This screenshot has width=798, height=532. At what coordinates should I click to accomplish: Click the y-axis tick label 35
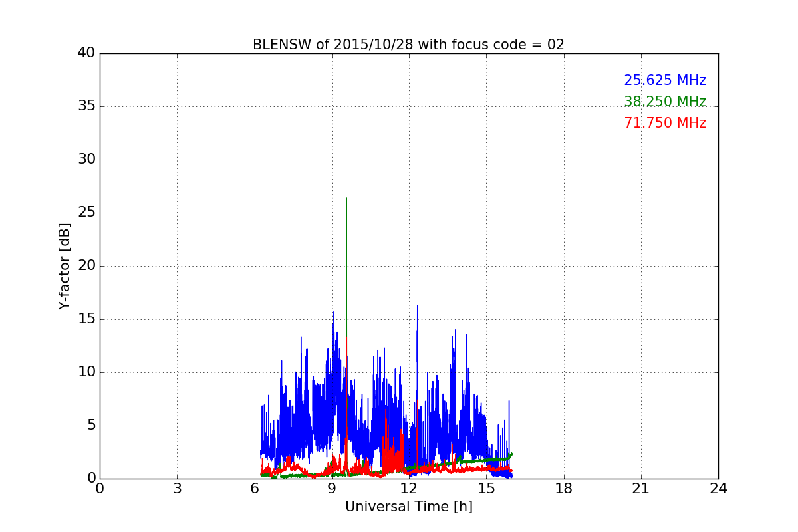(x=86, y=106)
